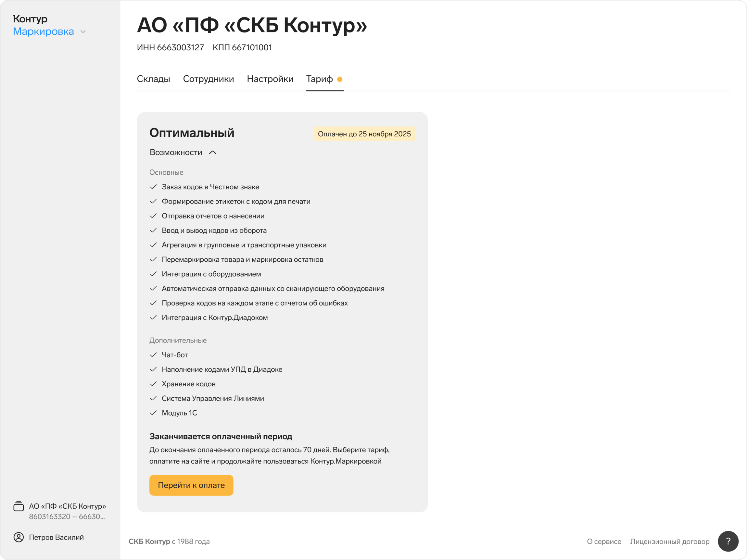The image size is (747, 560).
Task: Click the organization stack icon in sidebar
Action: (19, 506)
